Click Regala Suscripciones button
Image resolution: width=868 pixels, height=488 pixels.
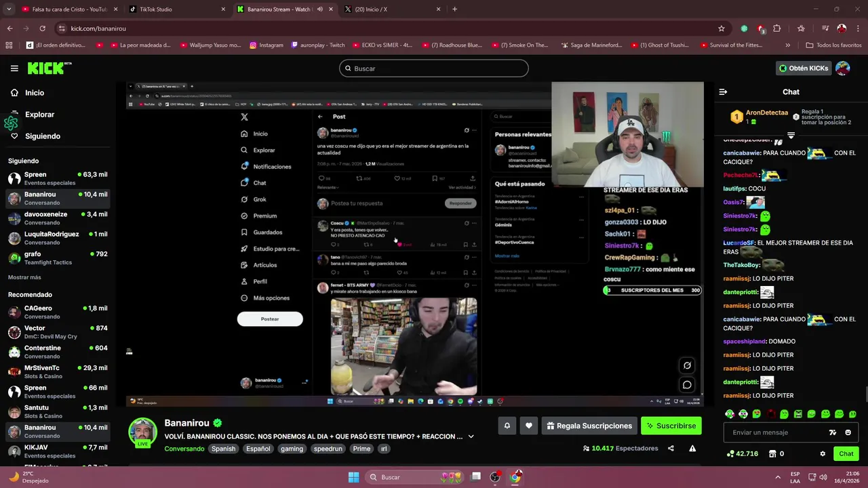589,426
